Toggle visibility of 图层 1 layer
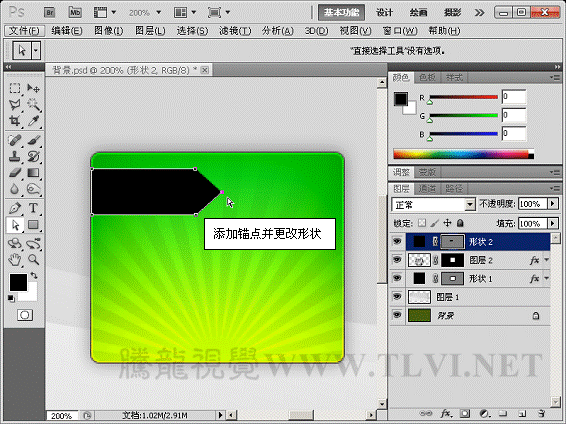This screenshot has height=424, width=566. pyautogui.click(x=397, y=297)
